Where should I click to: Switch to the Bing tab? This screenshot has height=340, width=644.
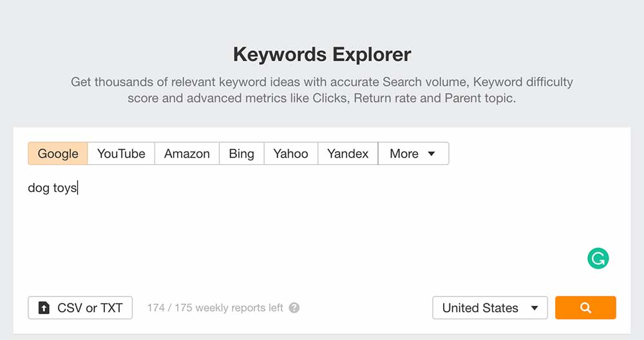tap(241, 154)
